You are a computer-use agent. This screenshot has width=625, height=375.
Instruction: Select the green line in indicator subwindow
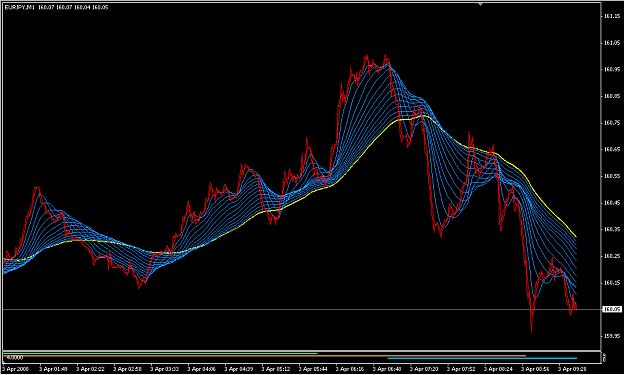[160, 353]
